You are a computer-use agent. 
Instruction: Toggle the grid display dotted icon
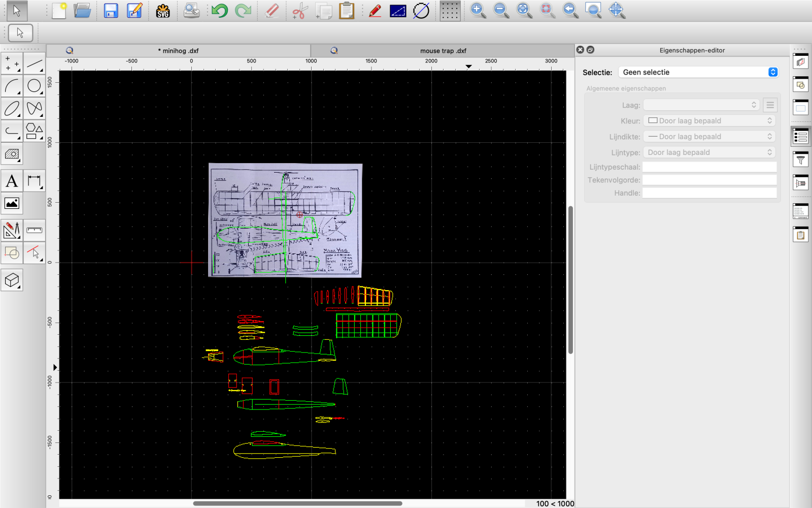450,10
